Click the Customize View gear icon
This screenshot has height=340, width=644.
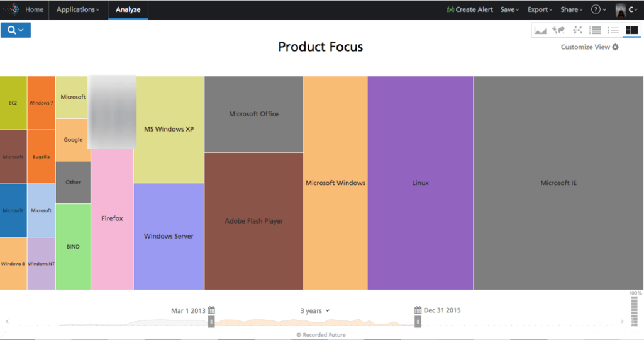coord(615,47)
